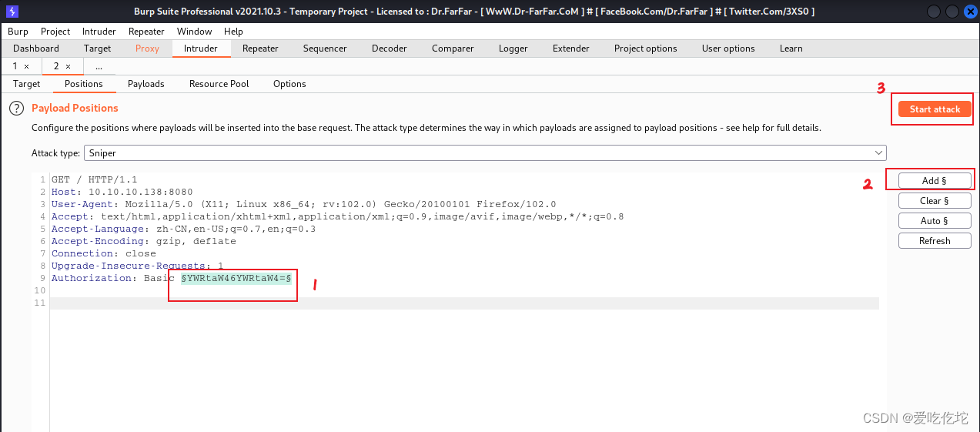The image size is (980, 432).
Task: Select the Intruder tool tab
Action: pyautogui.click(x=201, y=49)
